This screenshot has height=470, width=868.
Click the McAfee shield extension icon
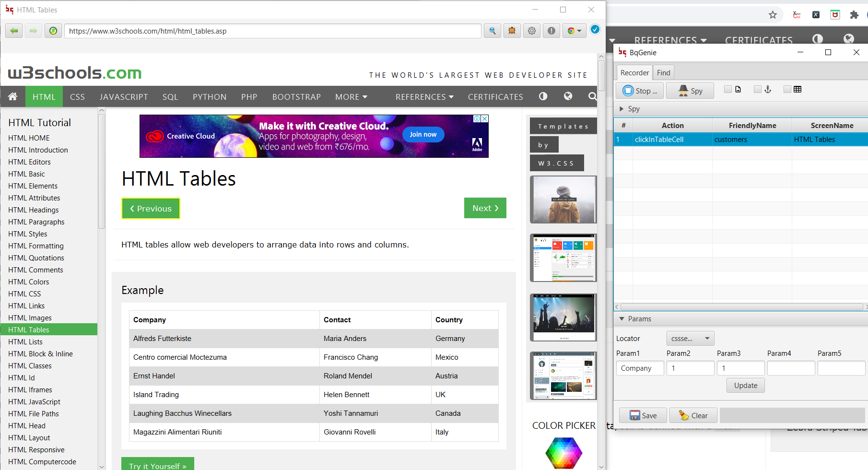[835, 15]
